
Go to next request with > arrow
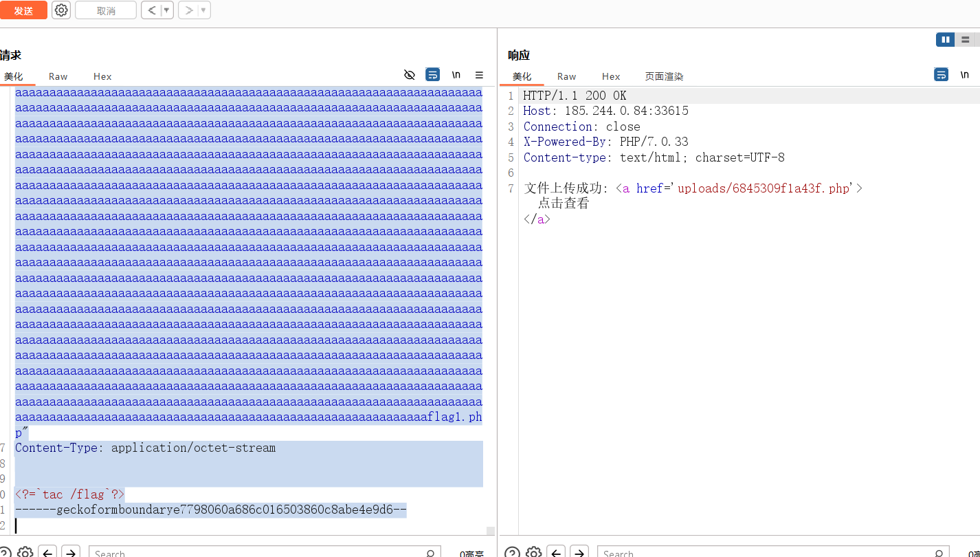point(189,10)
